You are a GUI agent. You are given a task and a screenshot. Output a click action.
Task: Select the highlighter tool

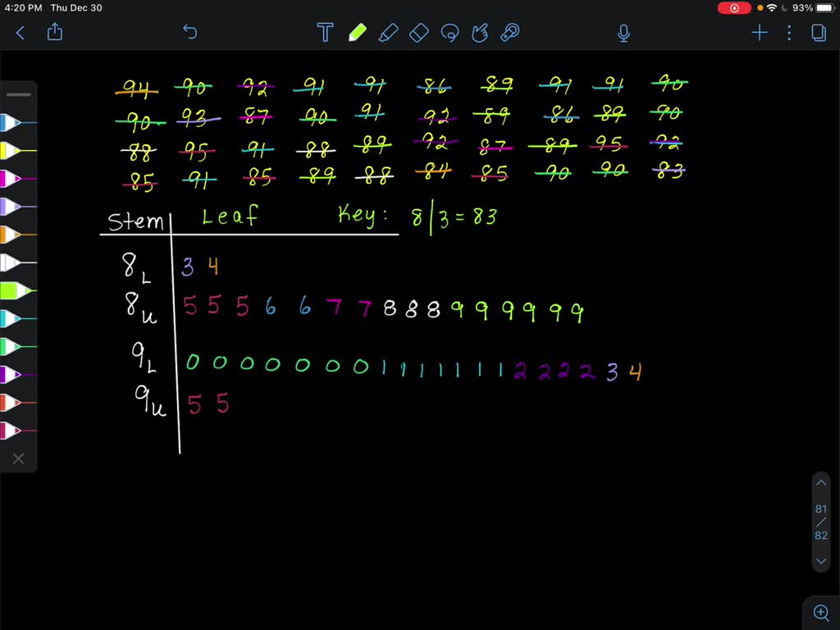[x=388, y=33]
